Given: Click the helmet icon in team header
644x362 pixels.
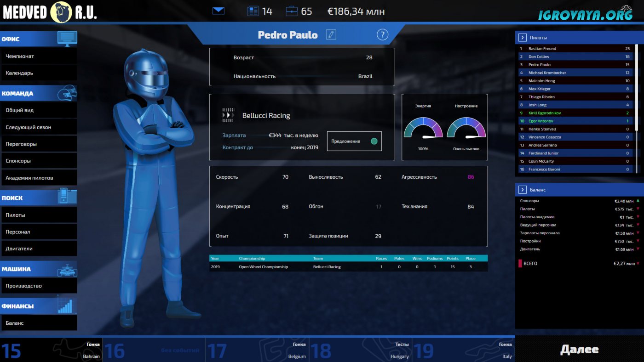Looking at the screenshot, I should coord(67,93).
